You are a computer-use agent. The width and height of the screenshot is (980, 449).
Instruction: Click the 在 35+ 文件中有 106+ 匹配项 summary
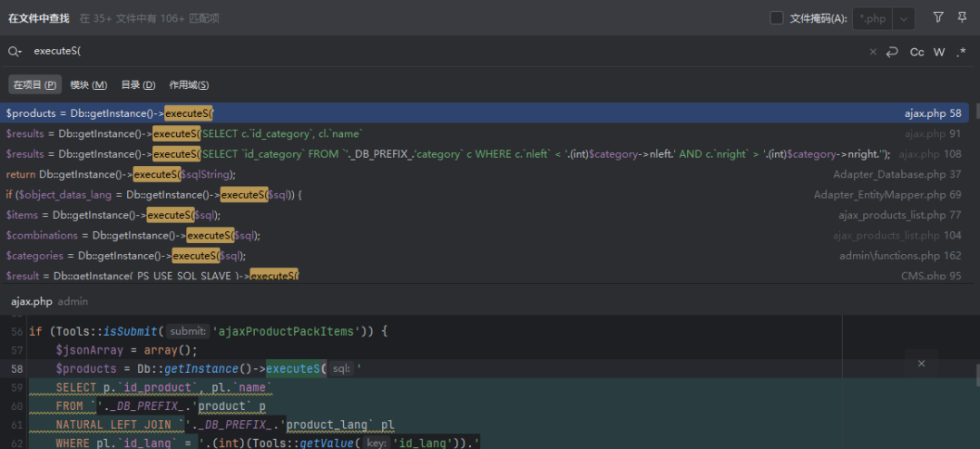point(150,19)
